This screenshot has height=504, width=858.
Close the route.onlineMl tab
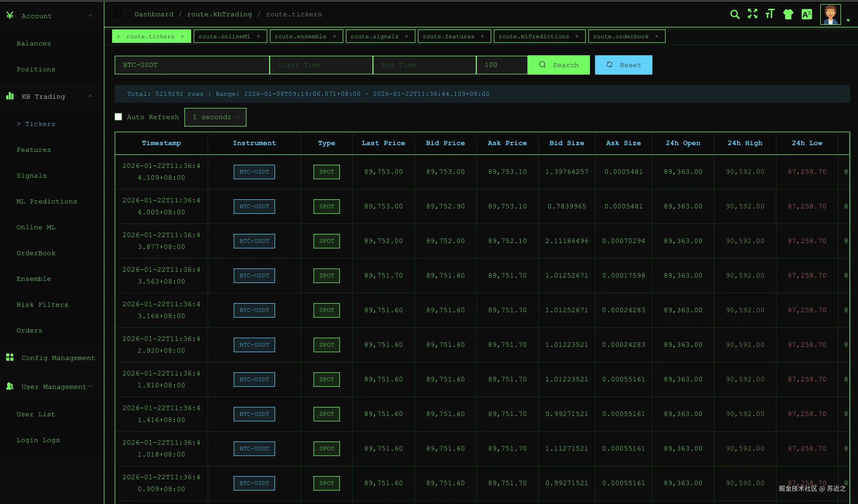(x=259, y=36)
